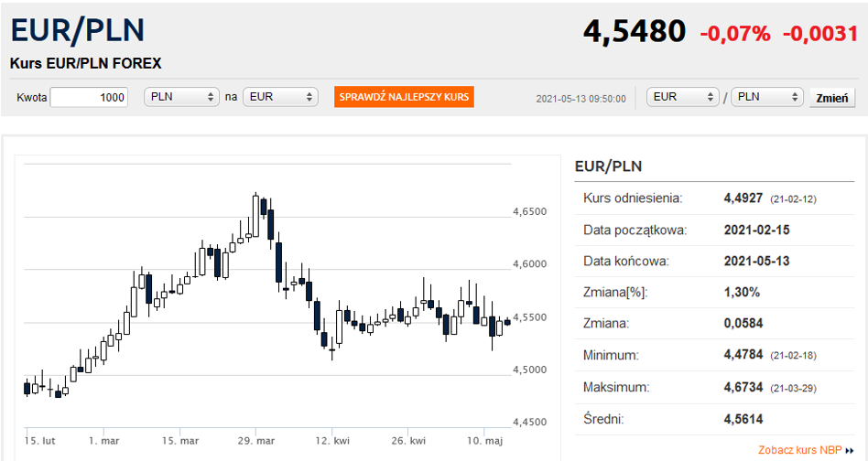Click the red -0,07% change value
The width and height of the screenshot is (868, 461).
pyautogui.click(x=735, y=34)
